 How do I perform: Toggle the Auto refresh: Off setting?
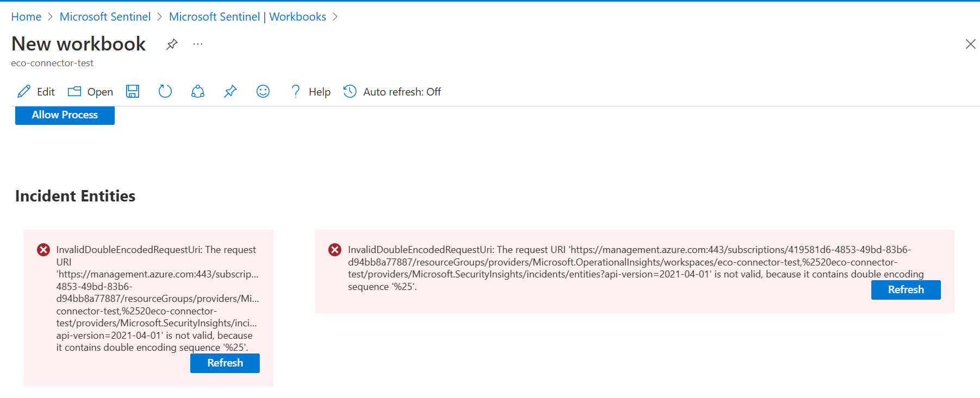402,92
